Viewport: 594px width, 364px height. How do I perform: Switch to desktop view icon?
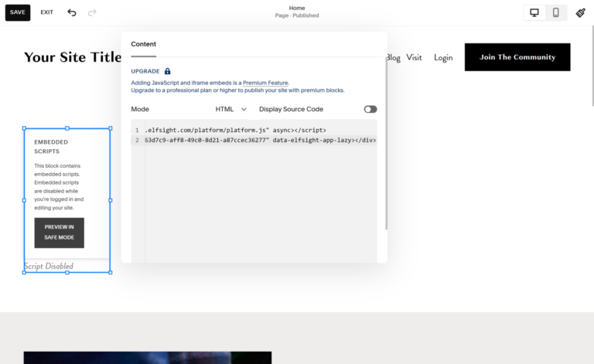tap(534, 12)
